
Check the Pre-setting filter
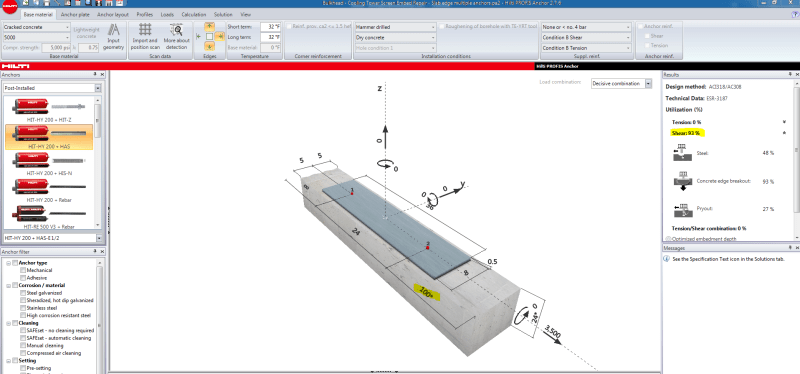tap(22, 368)
